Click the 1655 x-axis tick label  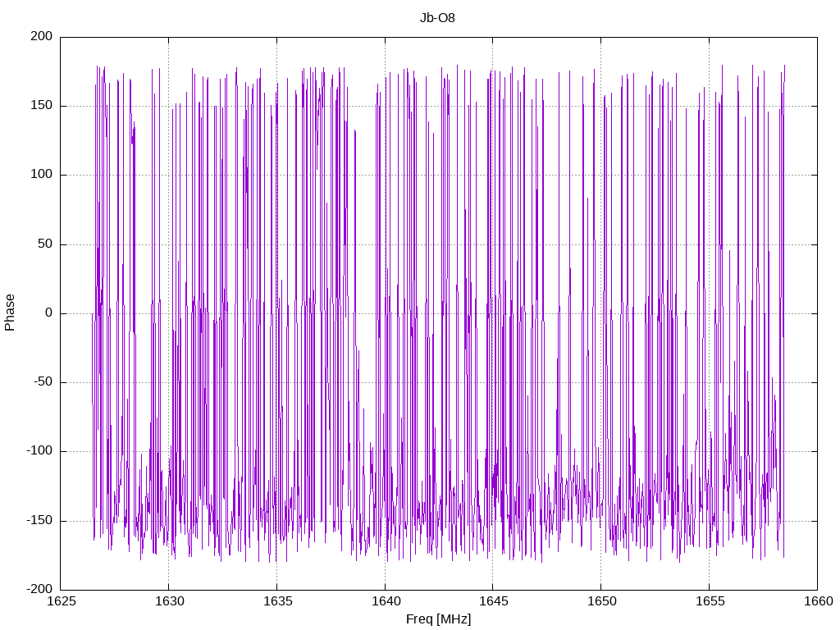(710, 601)
